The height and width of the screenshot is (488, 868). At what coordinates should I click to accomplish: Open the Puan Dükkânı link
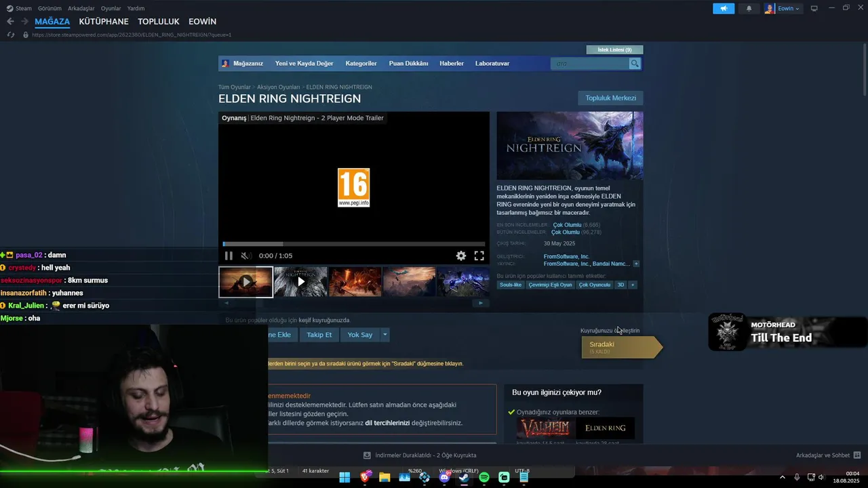point(408,63)
